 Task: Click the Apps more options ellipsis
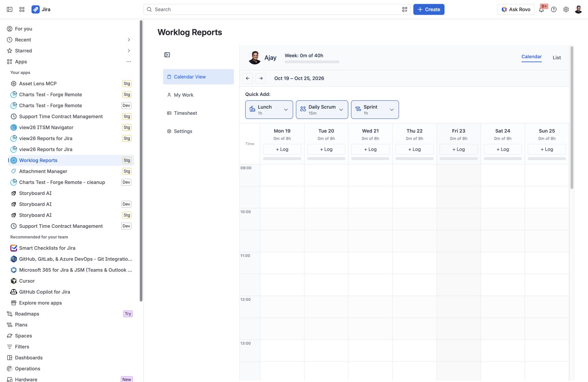coord(129,62)
